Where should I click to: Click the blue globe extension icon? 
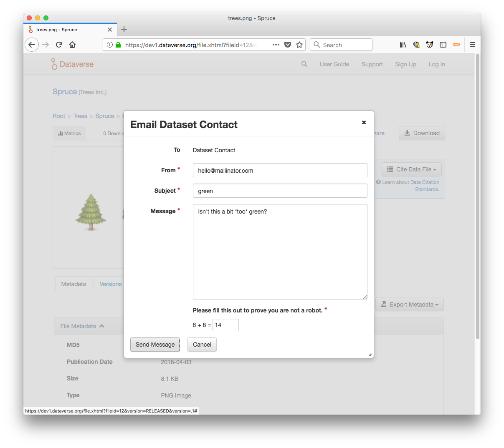click(416, 45)
